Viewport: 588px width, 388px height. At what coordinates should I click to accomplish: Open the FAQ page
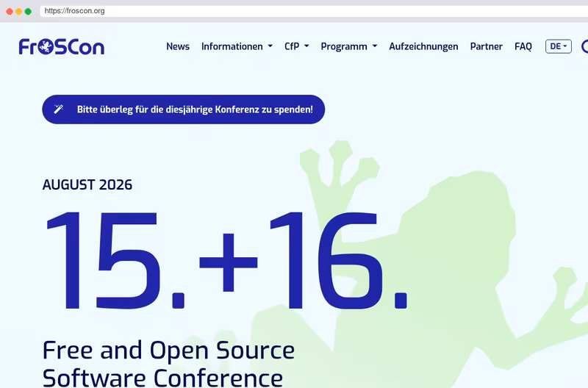coord(523,46)
